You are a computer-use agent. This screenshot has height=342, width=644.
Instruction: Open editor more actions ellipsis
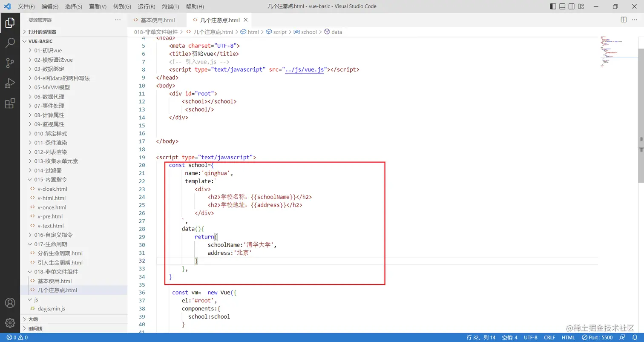pos(634,20)
